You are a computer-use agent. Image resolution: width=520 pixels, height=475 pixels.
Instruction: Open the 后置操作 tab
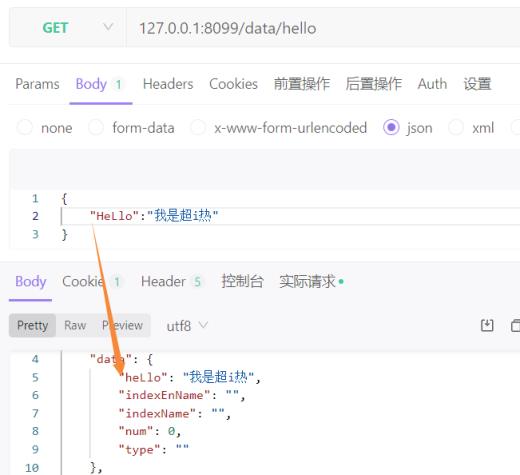coord(374,84)
